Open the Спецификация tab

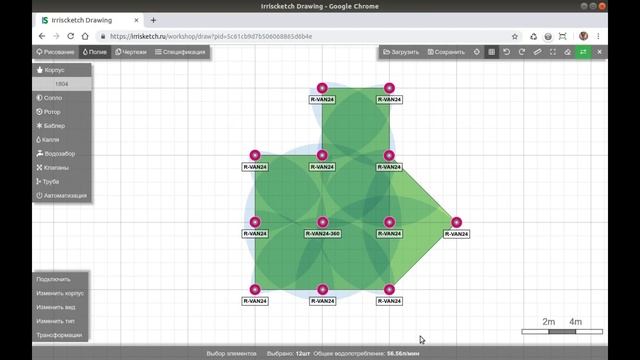[180, 52]
